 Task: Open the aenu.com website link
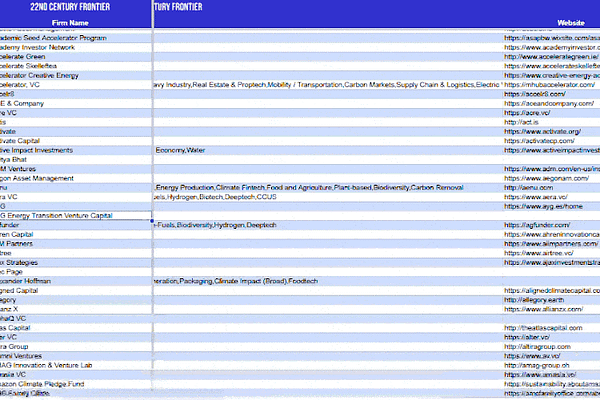528,188
